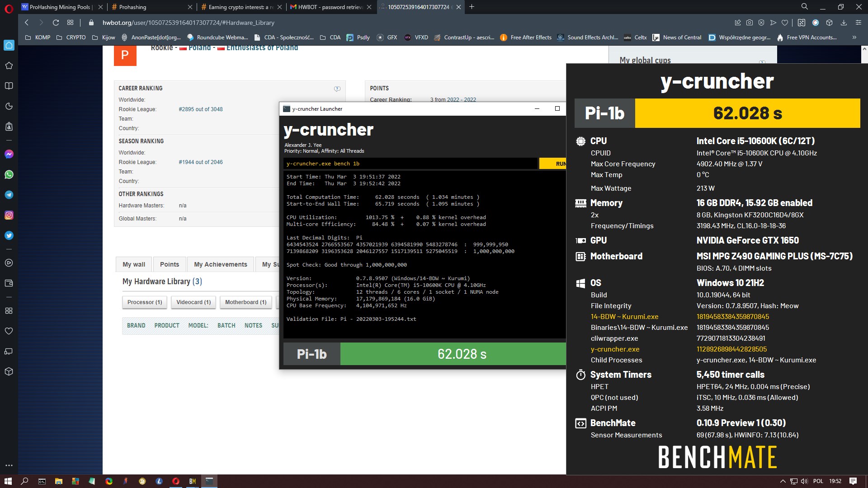
Task: Open My Achievements tab
Action: 221,264
